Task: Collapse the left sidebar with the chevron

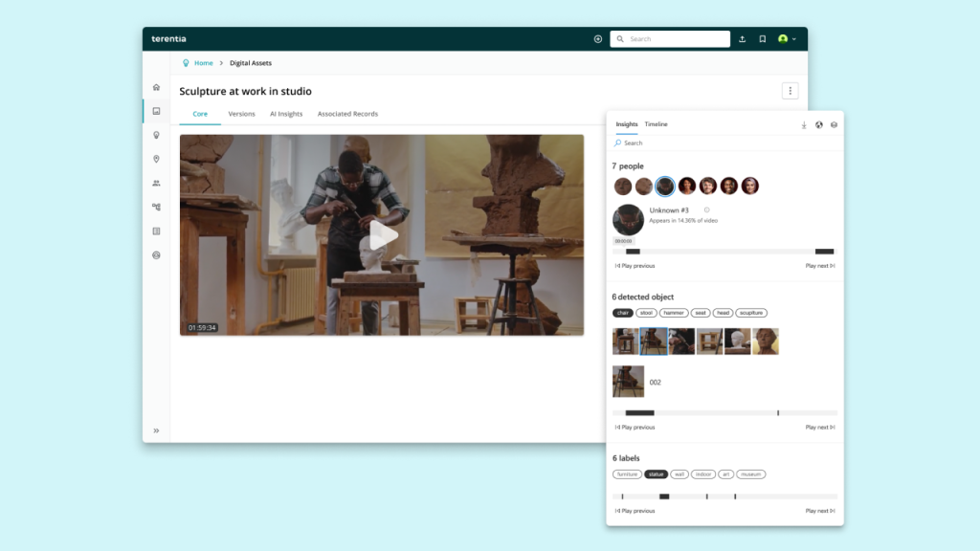Action: click(x=156, y=430)
